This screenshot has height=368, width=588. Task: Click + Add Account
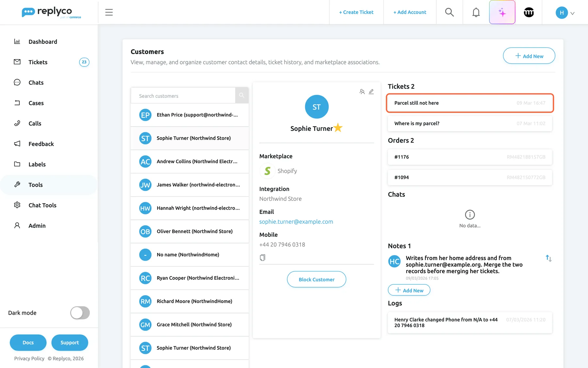[410, 12]
